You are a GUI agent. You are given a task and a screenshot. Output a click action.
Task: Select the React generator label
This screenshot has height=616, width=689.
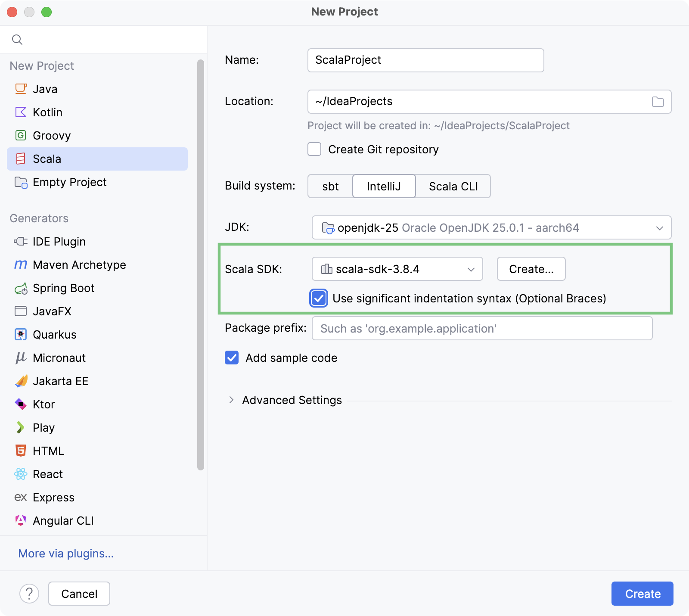[x=48, y=474]
